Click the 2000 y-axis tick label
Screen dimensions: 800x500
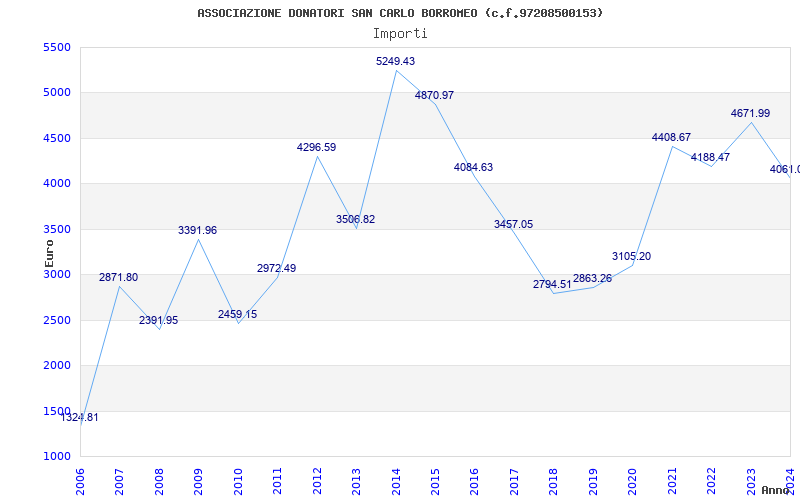[x=57, y=366]
